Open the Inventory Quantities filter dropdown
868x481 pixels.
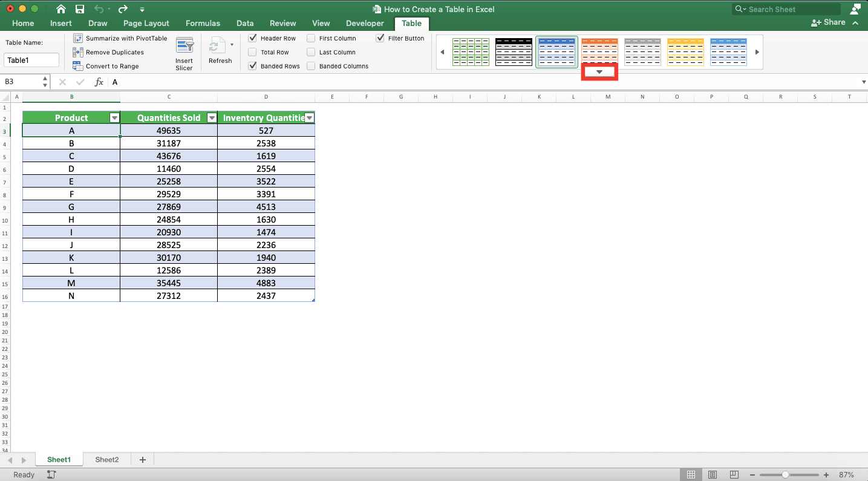click(309, 118)
